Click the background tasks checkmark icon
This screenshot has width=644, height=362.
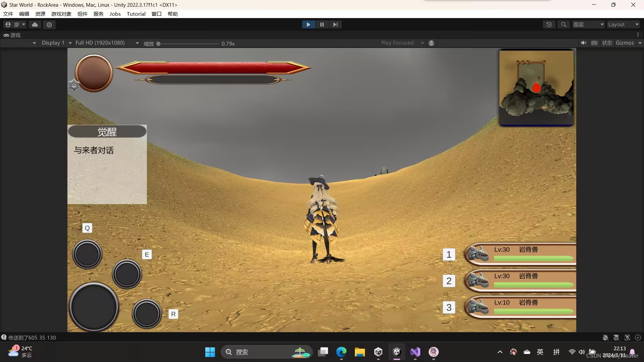coord(638,338)
